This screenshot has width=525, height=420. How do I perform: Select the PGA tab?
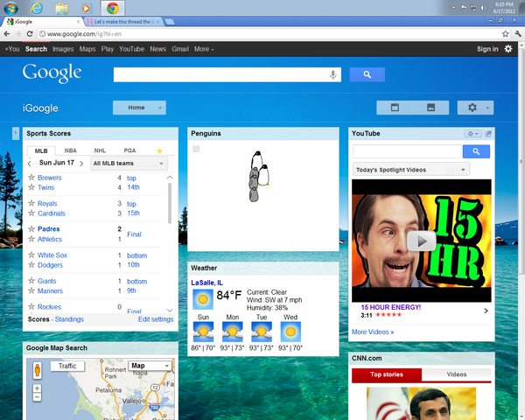129,150
